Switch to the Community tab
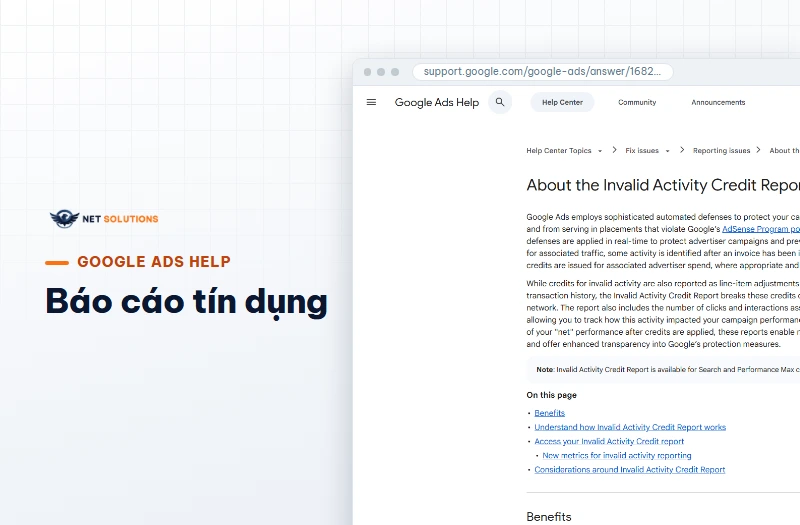The width and height of the screenshot is (800, 525). coord(637,102)
